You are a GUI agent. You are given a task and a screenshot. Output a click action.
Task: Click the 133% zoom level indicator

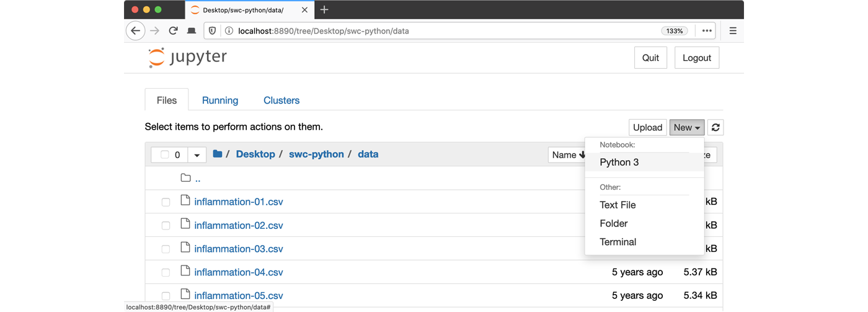[x=675, y=30]
